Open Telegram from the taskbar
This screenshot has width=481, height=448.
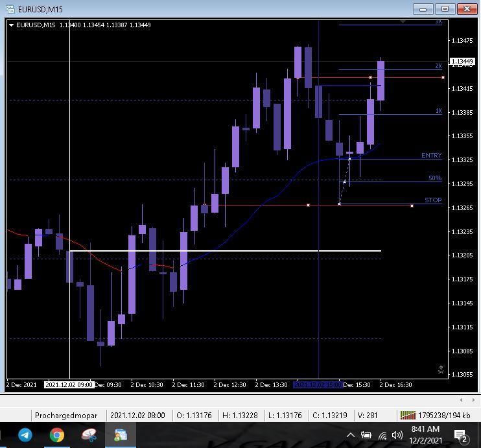pos(25,435)
